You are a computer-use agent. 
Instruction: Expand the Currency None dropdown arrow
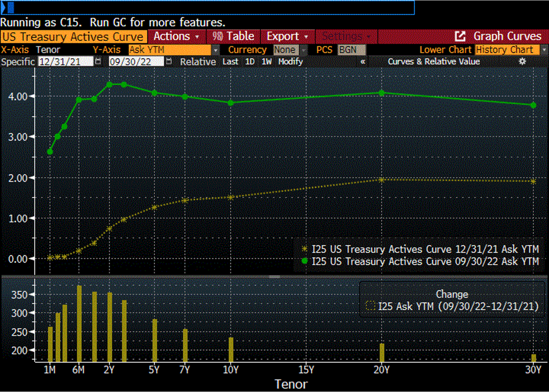click(x=304, y=50)
